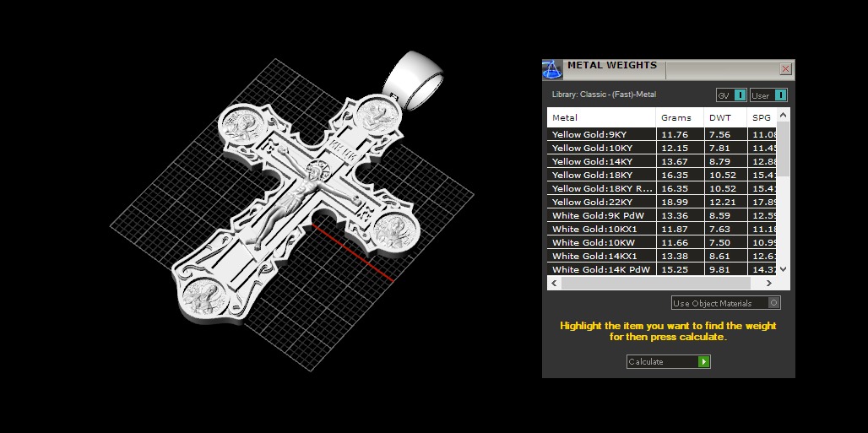The width and height of the screenshot is (868, 433).
Task: Sort by the Grams column header
Action: (x=681, y=117)
